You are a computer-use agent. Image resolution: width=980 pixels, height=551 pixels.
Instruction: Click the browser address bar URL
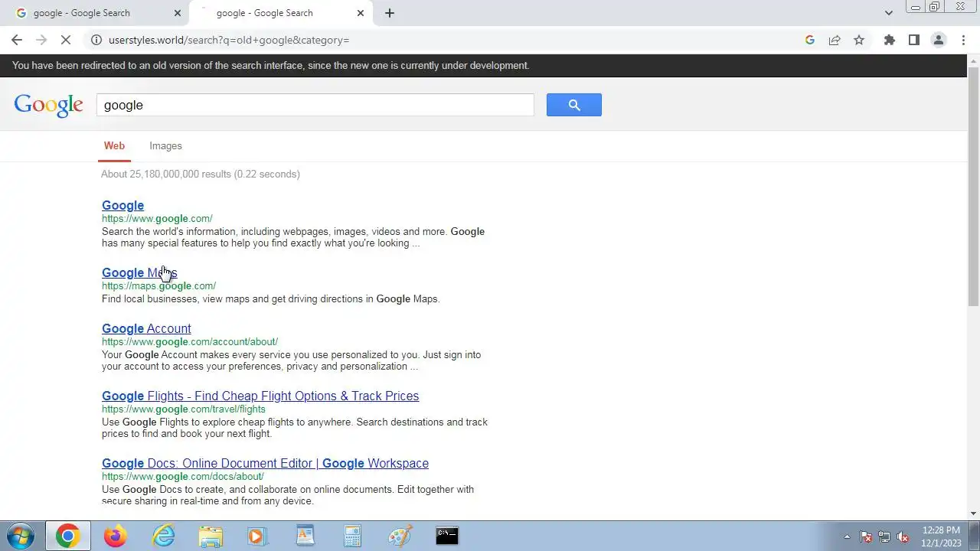(x=229, y=40)
